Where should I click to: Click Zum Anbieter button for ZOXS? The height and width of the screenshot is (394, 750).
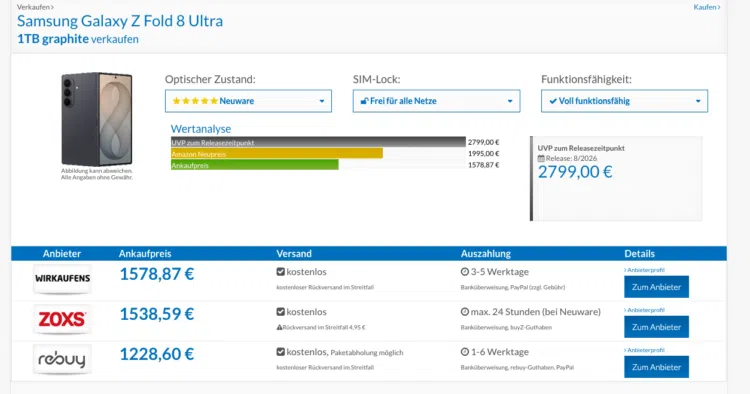coord(656,327)
